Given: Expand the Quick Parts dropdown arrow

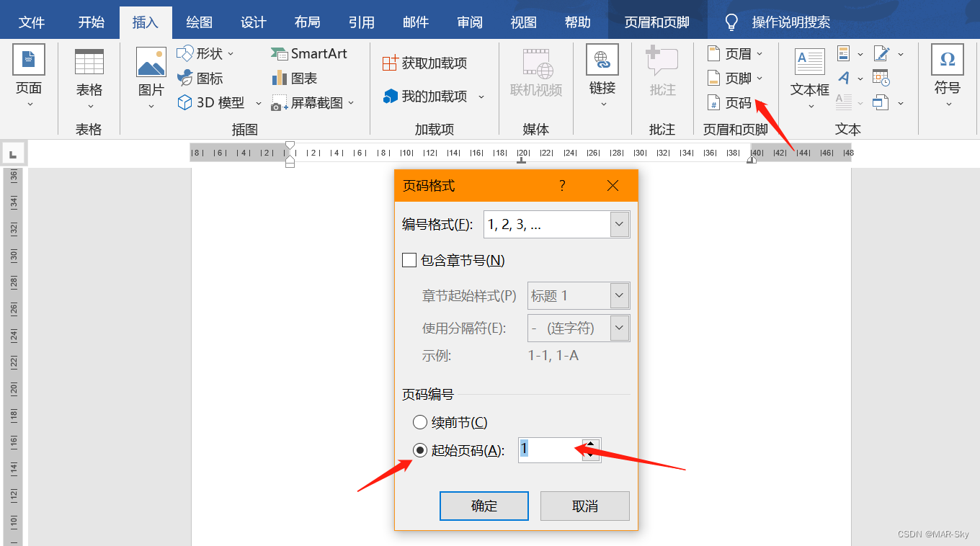Looking at the screenshot, I should coord(860,54).
